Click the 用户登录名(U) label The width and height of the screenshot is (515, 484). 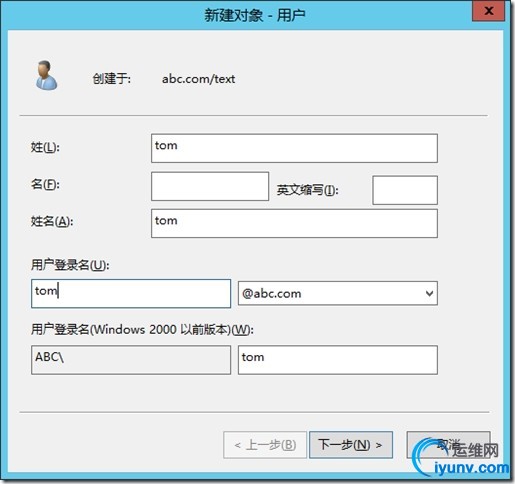pos(70,265)
